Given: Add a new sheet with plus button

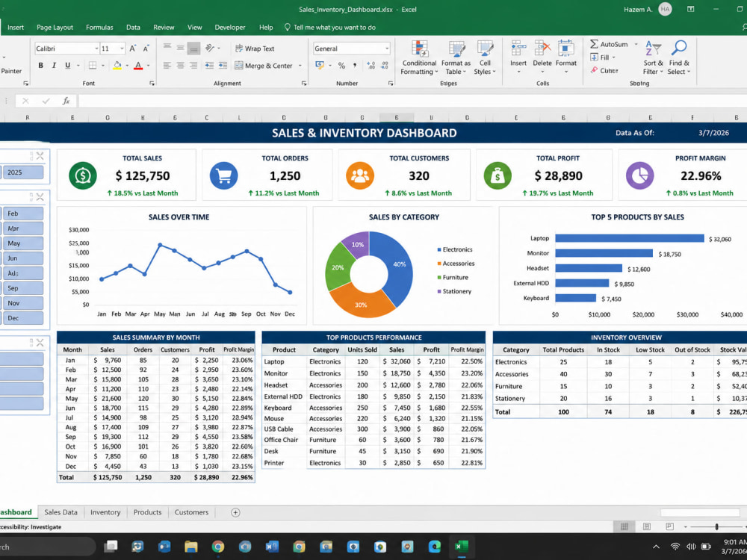Looking at the screenshot, I should click(235, 512).
